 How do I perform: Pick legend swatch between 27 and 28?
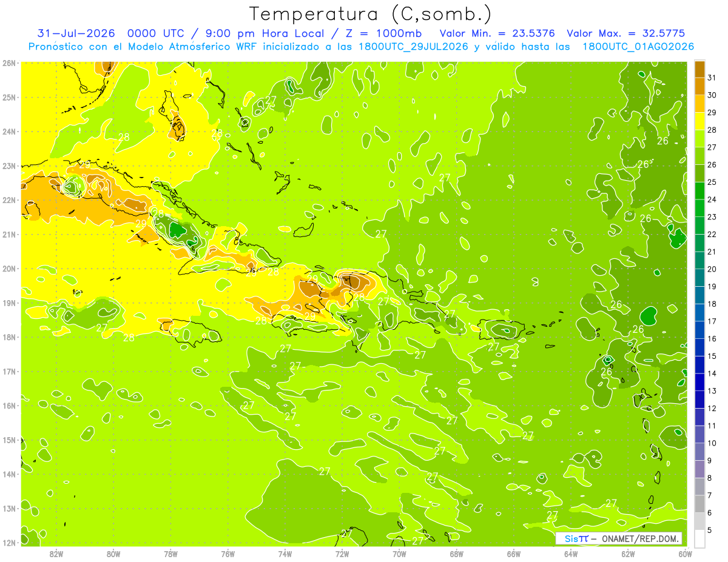click(x=699, y=139)
